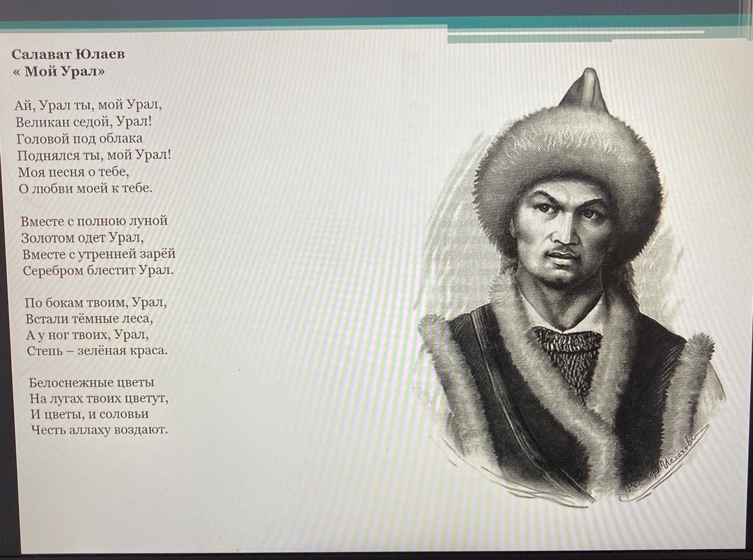Click the line "На лугах твоих цветут,"
The width and height of the screenshot is (753, 560).
pyautogui.click(x=99, y=398)
